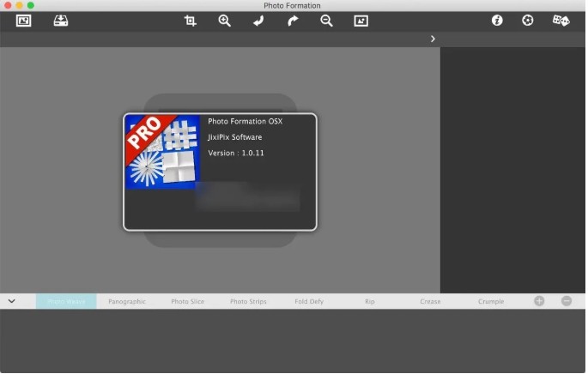The width and height of the screenshot is (588, 374).
Task: Select the Crop tool
Action: 190,21
